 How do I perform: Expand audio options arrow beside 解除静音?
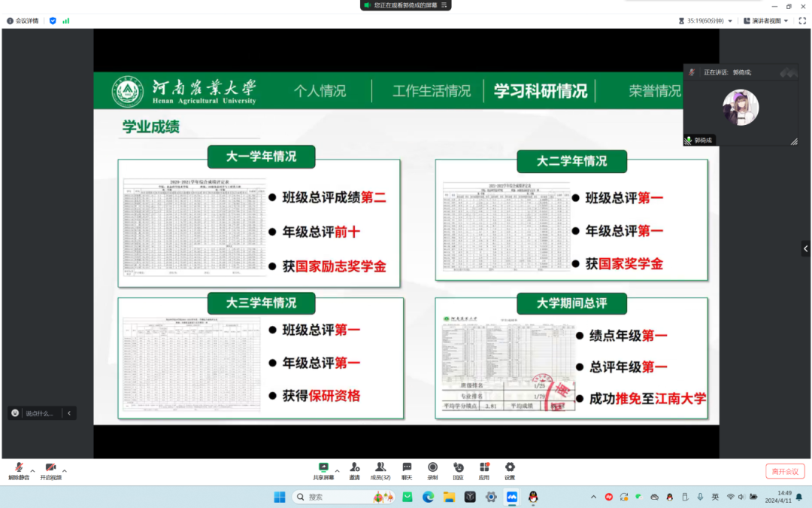coord(32,470)
